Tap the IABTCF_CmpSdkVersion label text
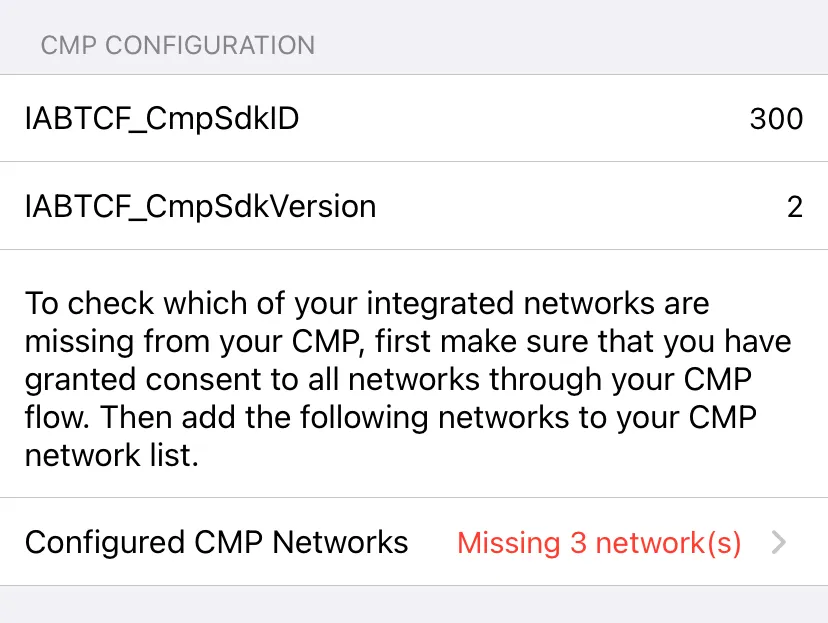This screenshot has width=828, height=623. [x=200, y=207]
